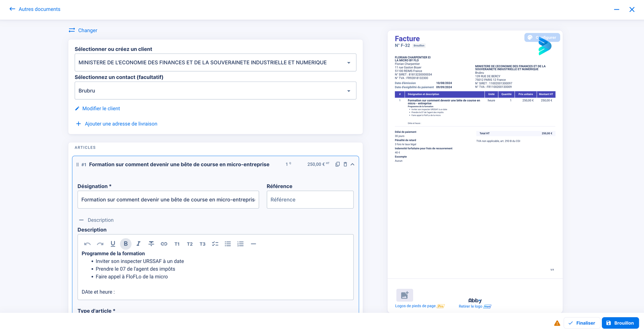Click the footer logo add-image icon
This screenshot has height=331, width=644.
tap(405, 295)
